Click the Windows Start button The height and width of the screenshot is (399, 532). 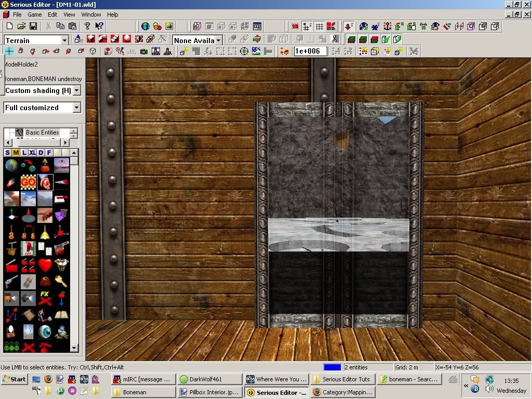(14, 379)
